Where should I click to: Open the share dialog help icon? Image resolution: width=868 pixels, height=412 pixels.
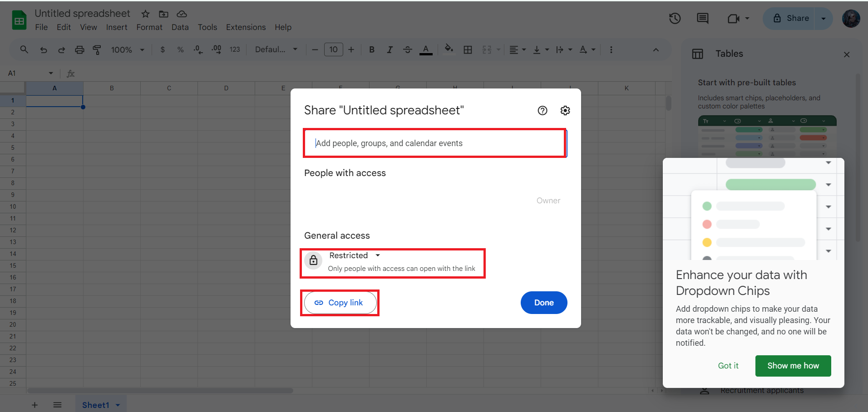coord(542,110)
